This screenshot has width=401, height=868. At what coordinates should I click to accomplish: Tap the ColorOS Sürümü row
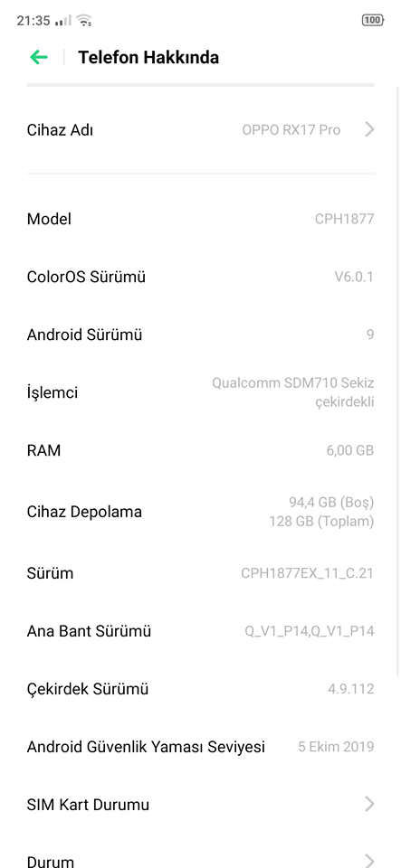(x=201, y=277)
